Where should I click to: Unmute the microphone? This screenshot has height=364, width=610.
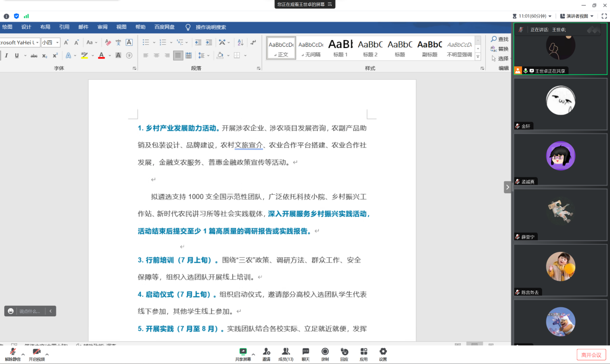pyautogui.click(x=13, y=352)
